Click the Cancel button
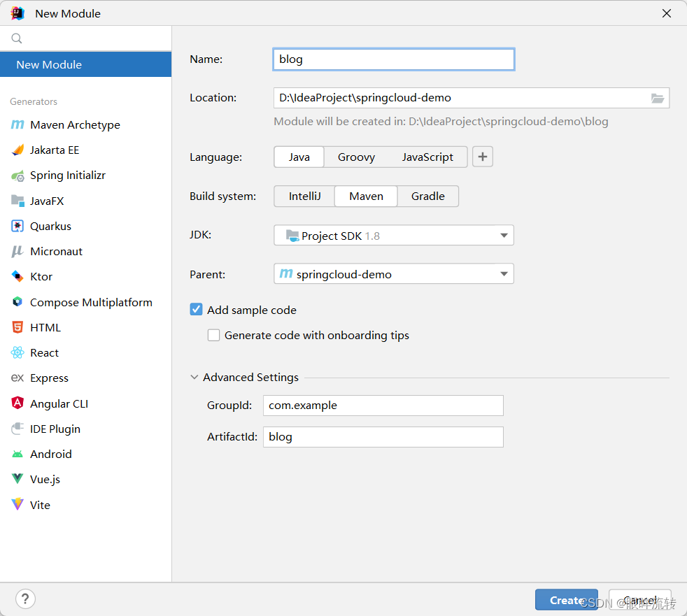The image size is (687, 616). [639, 600]
